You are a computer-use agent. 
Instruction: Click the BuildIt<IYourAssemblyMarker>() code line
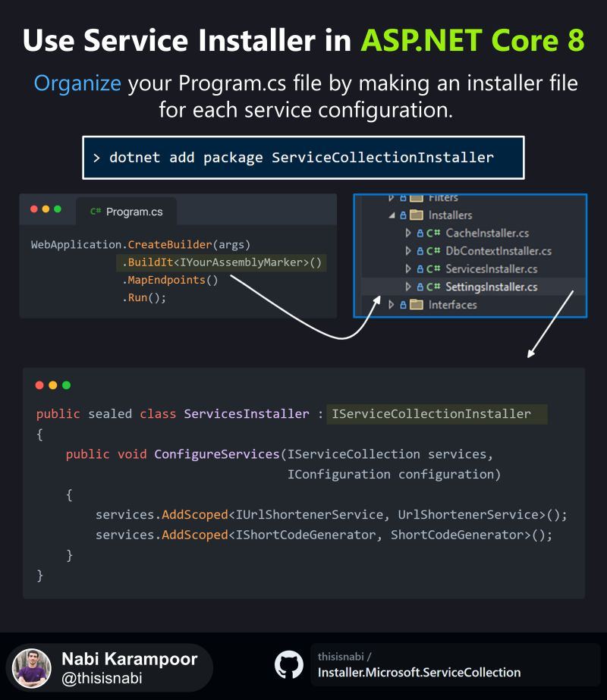222,262
